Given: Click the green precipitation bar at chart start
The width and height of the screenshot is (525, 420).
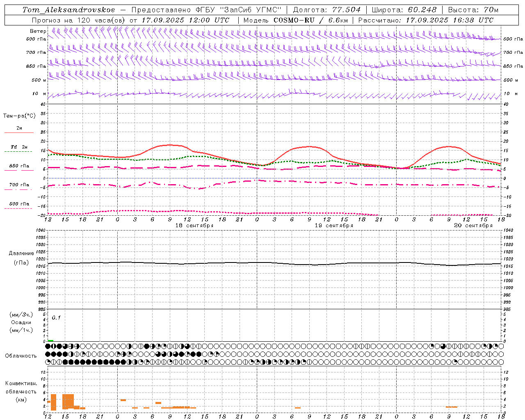Looking at the screenshot, I should pyautogui.click(x=50, y=340).
